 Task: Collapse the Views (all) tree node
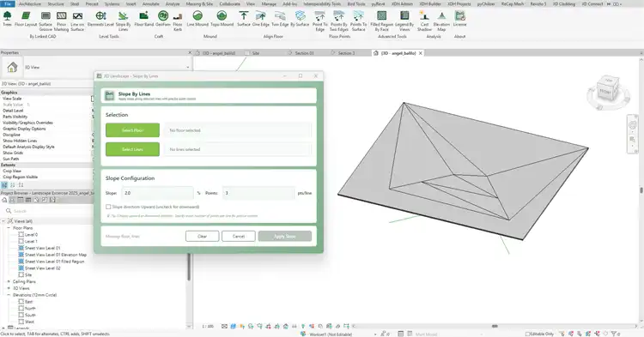[x=3, y=221]
